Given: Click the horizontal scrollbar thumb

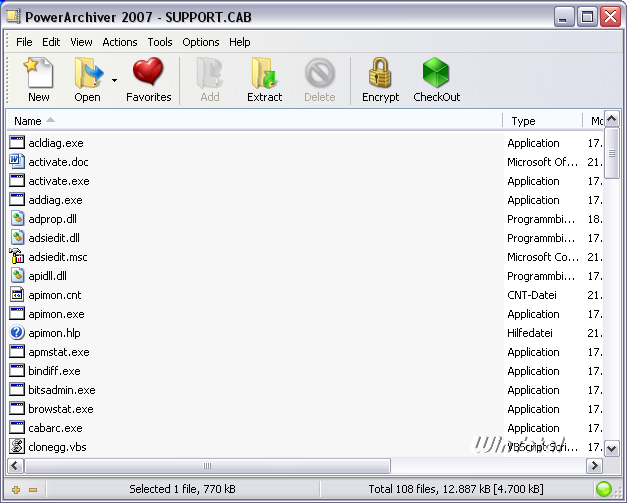Looking at the screenshot, I should (207, 466).
